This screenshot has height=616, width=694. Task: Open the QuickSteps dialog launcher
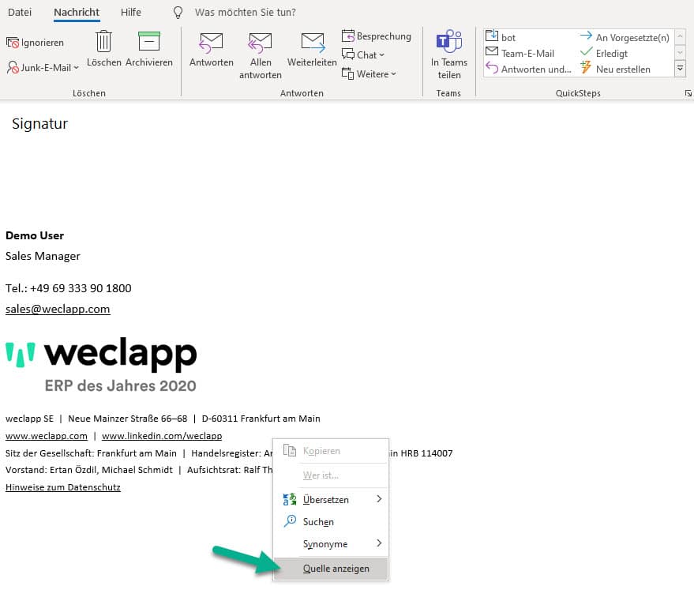coord(688,93)
